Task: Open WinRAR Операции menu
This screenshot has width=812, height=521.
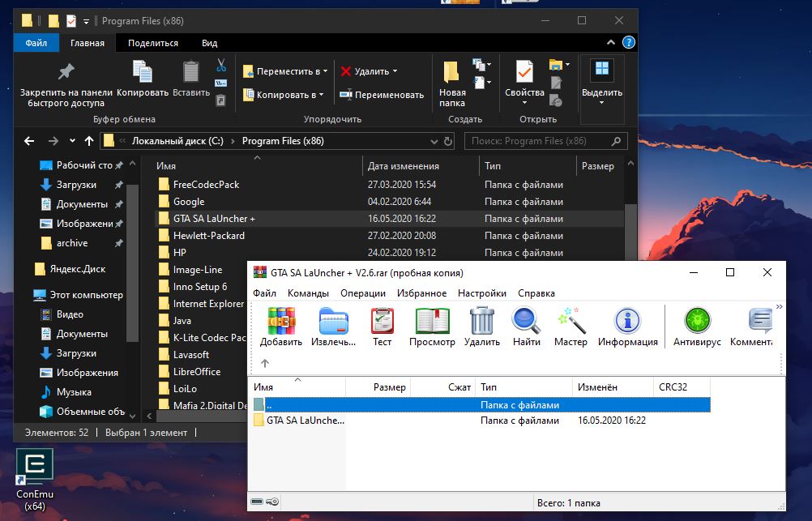Action: (363, 293)
